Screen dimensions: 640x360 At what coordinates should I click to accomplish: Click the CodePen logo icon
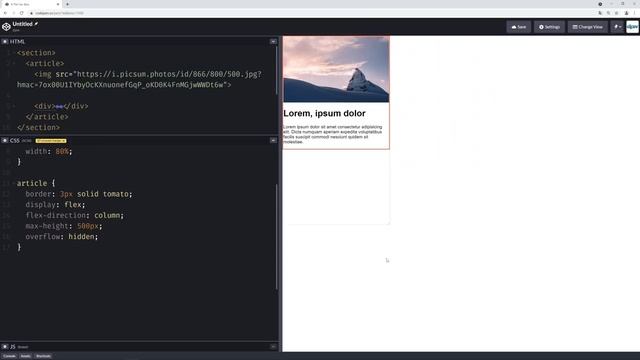point(6,27)
